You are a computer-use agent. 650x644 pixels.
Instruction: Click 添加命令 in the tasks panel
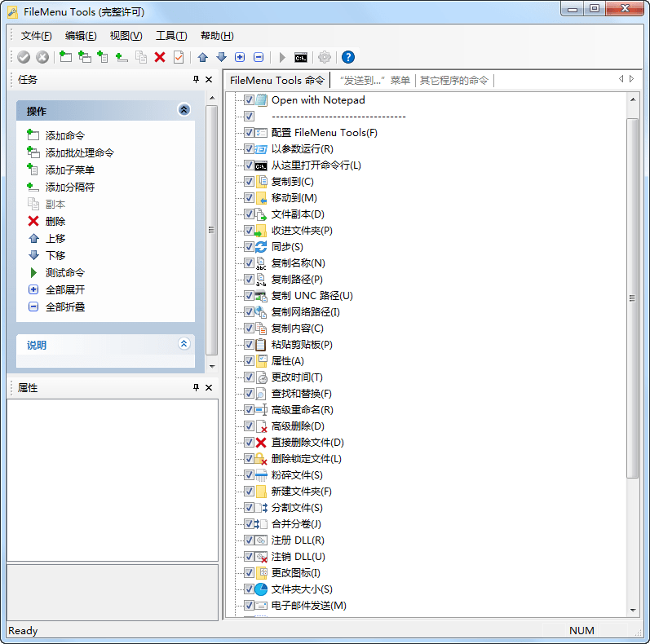point(65,136)
